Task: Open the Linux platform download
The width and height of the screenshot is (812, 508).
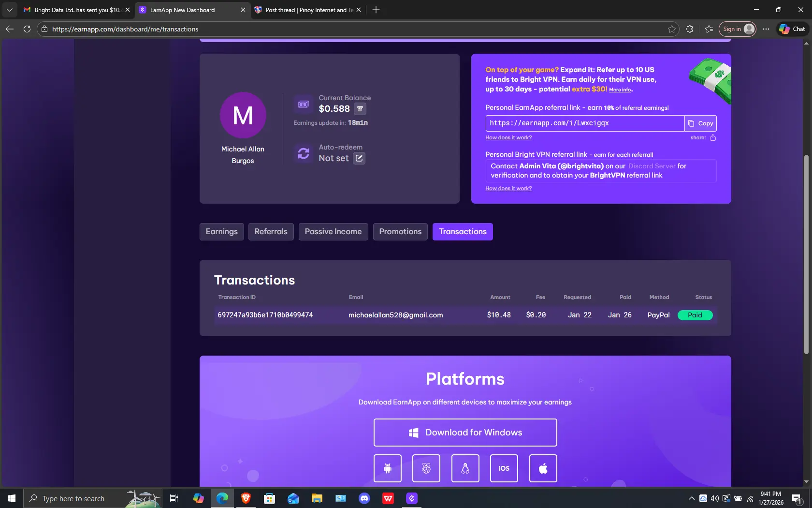Action: click(465, 468)
